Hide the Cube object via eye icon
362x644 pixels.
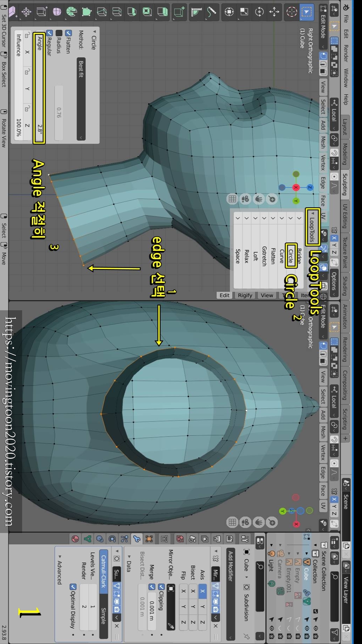tap(307, 628)
